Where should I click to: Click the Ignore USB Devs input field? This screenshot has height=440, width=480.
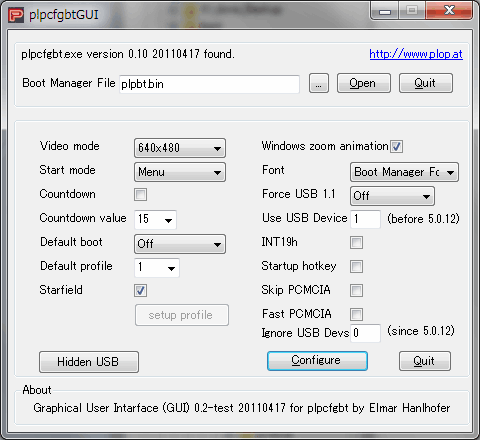click(x=365, y=333)
